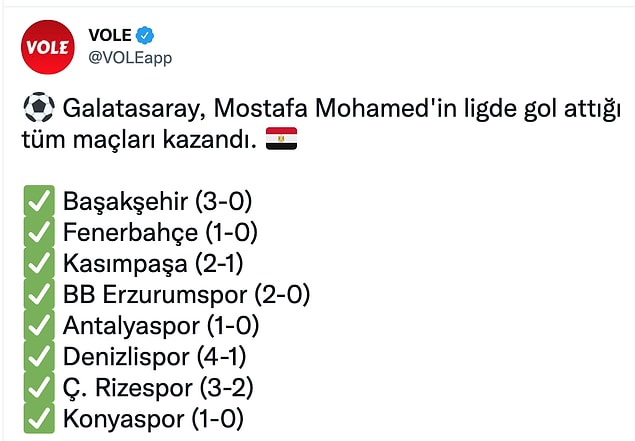Viewport: 635px width, 441px height.
Task: Click the soccer ball emoji
Action: (x=39, y=108)
